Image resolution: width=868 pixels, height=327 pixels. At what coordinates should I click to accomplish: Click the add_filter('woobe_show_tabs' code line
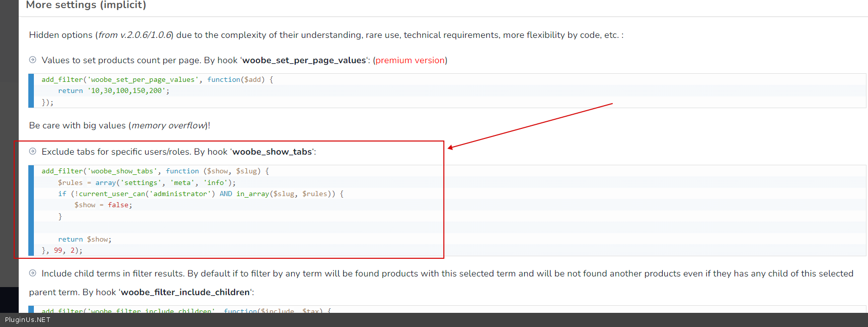click(x=155, y=171)
